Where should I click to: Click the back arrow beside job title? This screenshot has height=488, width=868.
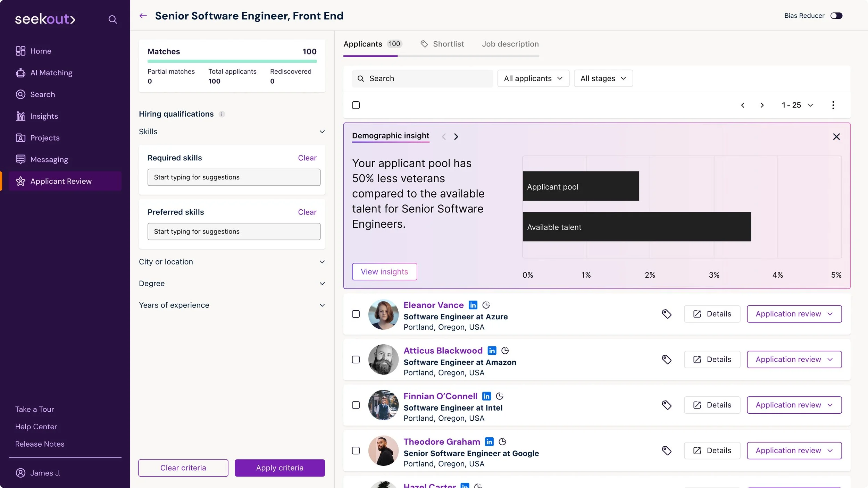[143, 16]
